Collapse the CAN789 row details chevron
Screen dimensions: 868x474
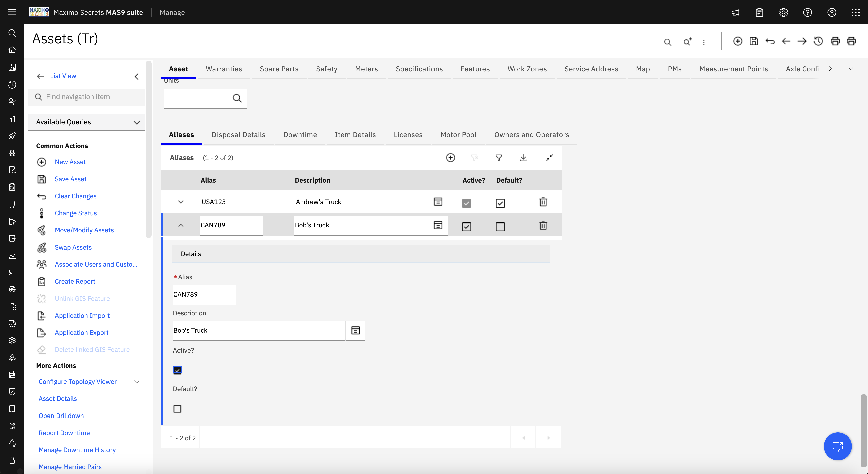point(181,225)
